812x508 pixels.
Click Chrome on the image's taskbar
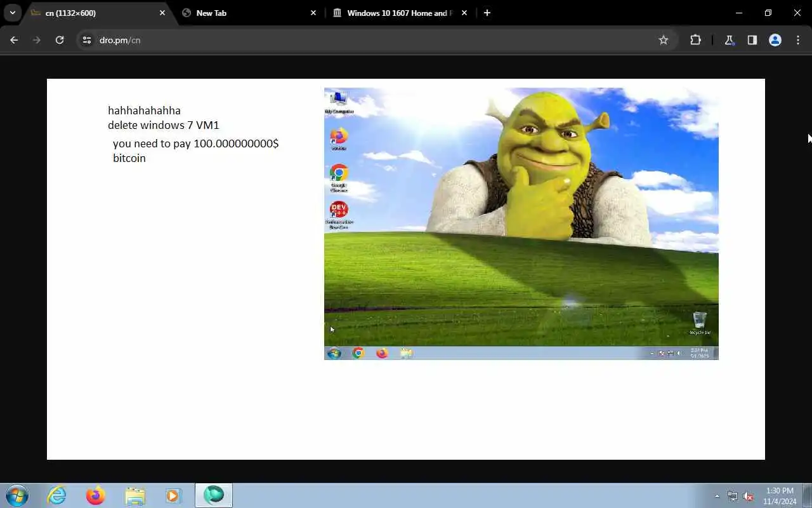[x=358, y=353]
